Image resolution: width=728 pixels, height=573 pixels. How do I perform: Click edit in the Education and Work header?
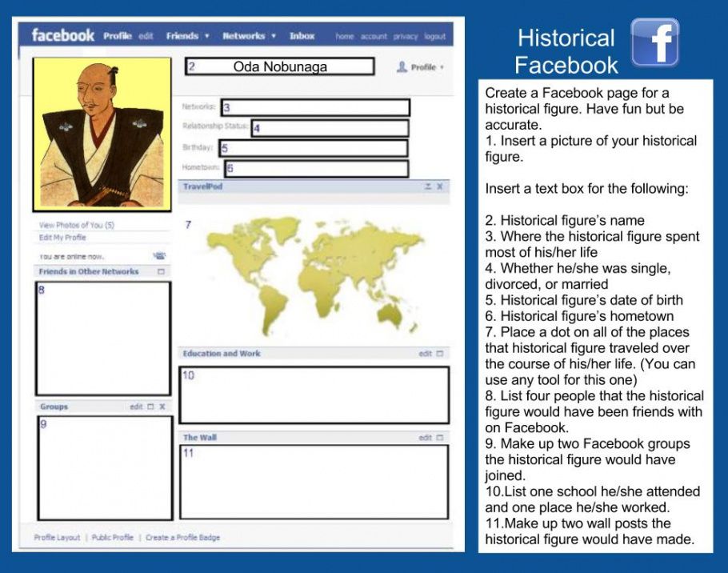pyautogui.click(x=425, y=354)
